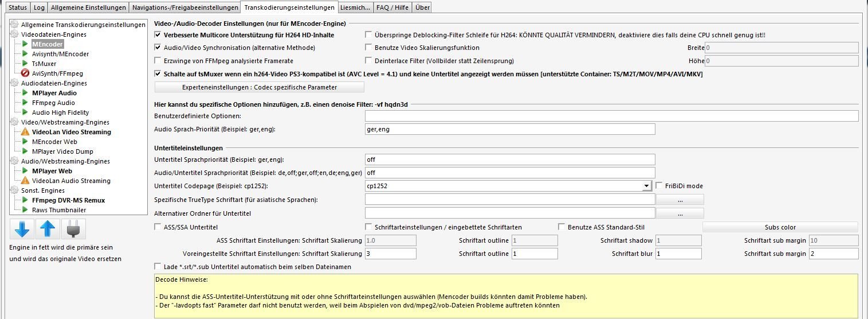Screen dimensions: 868x319
Task: Click Subs color button
Action: pyautogui.click(x=780, y=227)
